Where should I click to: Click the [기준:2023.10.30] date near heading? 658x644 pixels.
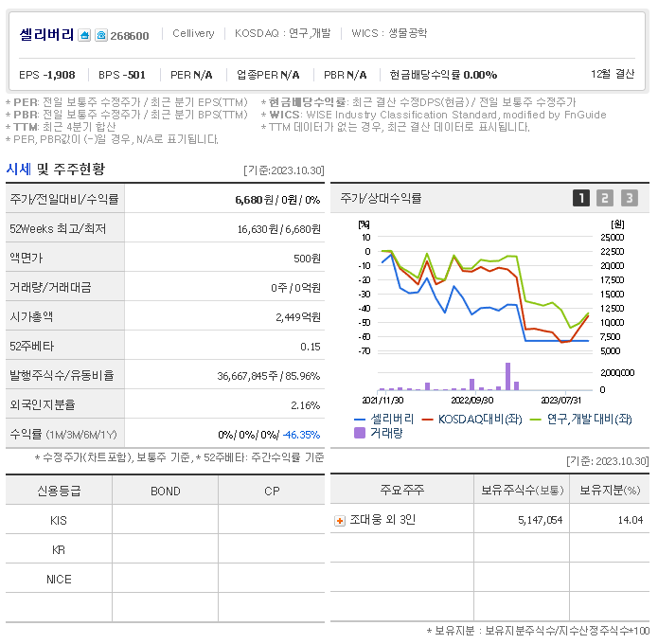pos(284,170)
